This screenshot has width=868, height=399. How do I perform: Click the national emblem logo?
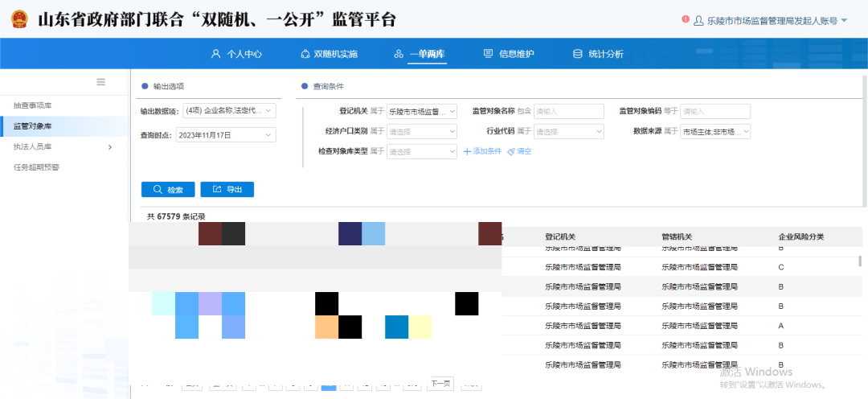17,19
